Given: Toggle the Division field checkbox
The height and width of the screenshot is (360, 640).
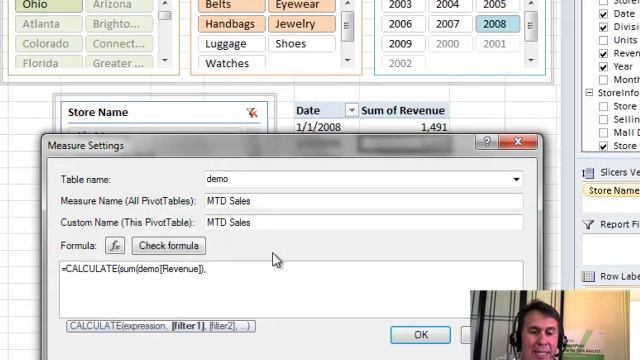Looking at the screenshot, I should click(x=603, y=27).
